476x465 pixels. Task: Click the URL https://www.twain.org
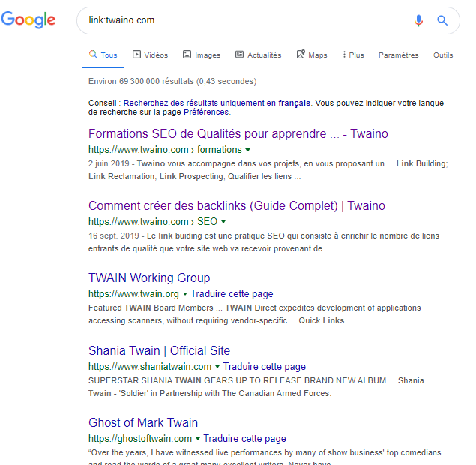[133, 294]
